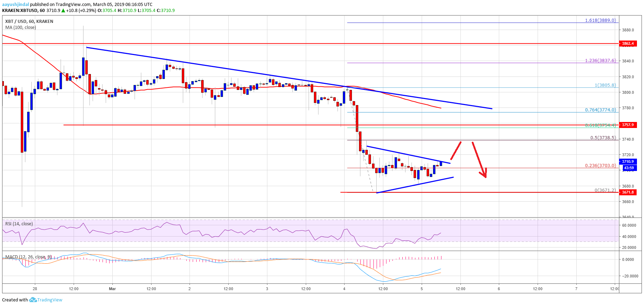Click the 'RSI (14, close)' indicator label

tap(19, 224)
